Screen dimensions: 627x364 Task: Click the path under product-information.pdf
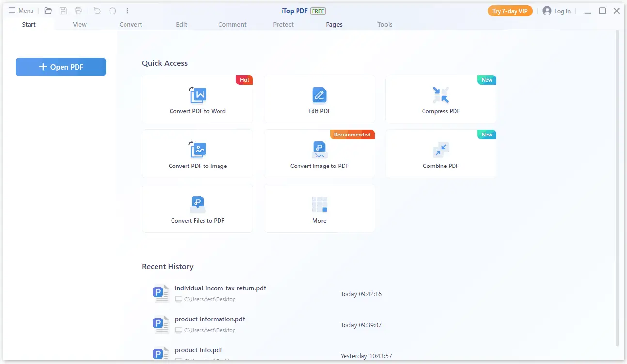(x=210, y=330)
